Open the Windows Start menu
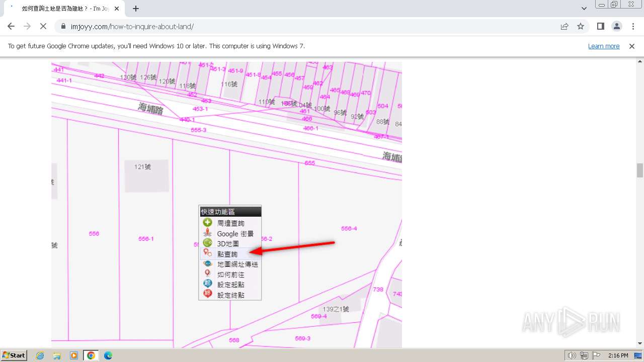This screenshot has width=644, height=362. click(x=14, y=355)
